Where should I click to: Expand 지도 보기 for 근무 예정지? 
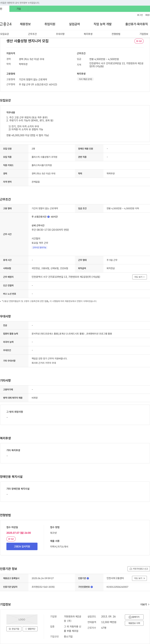140,277
